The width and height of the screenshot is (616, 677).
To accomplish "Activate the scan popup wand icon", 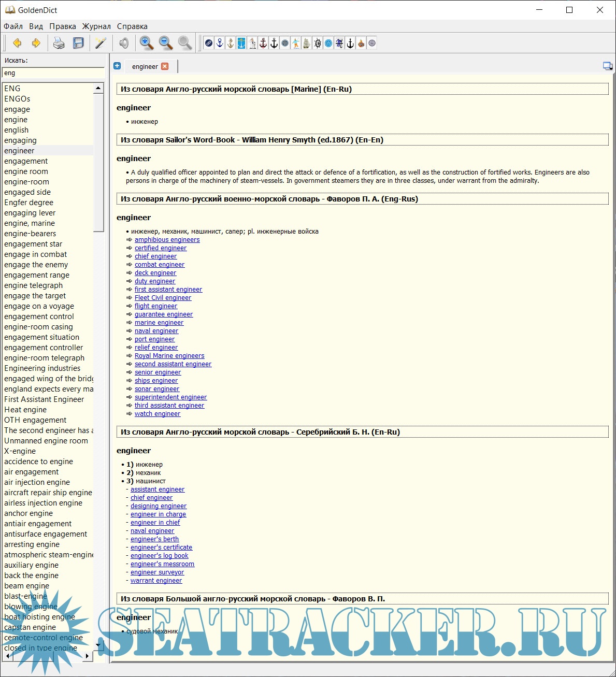I will [101, 43].
